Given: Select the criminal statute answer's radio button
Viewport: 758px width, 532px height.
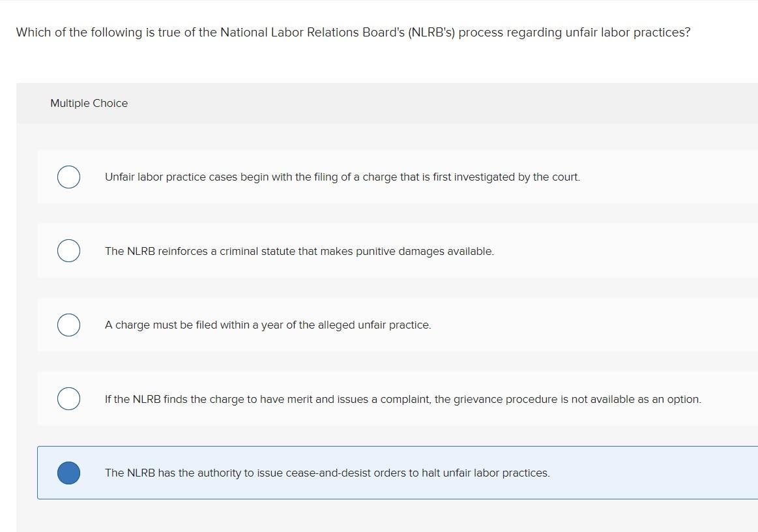Looking at the screenshot, I should [68, 250].
